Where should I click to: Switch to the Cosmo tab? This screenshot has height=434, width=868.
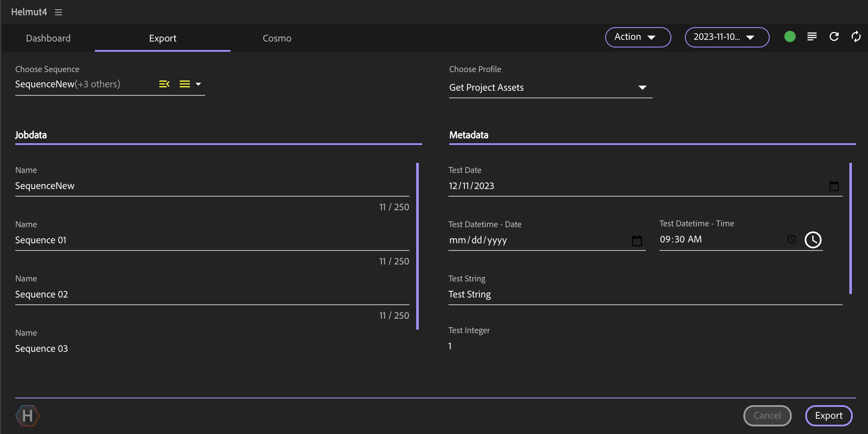click(x=277, y=38)
